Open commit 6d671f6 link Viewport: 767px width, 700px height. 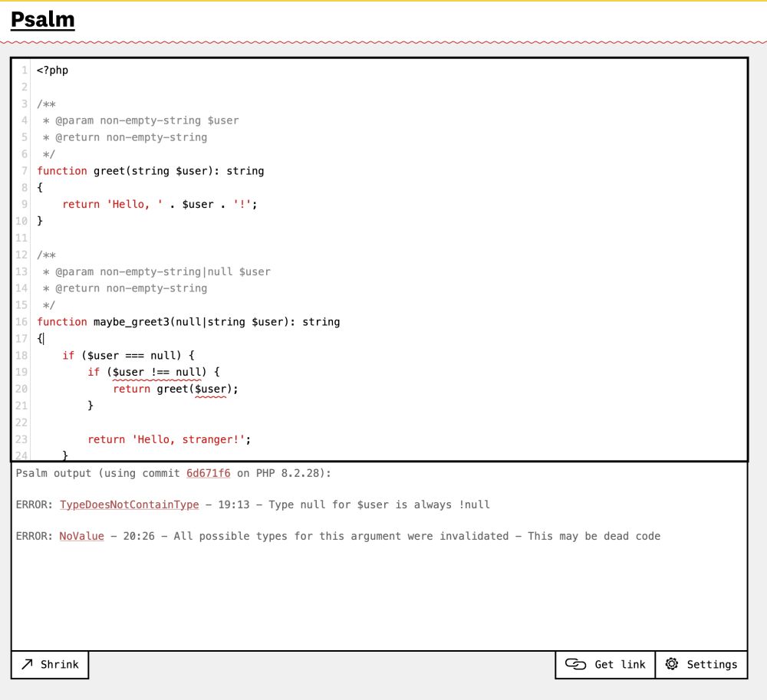pyautogui.click(x=208, y=473)
